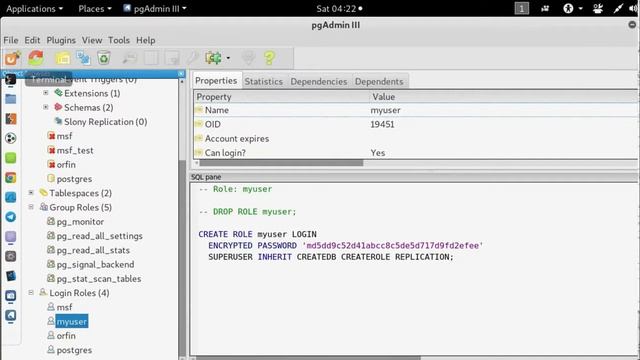640x360 pixels.
Task: Open the SQL query tool magnifier icon
Action: [x=130, y=58]
